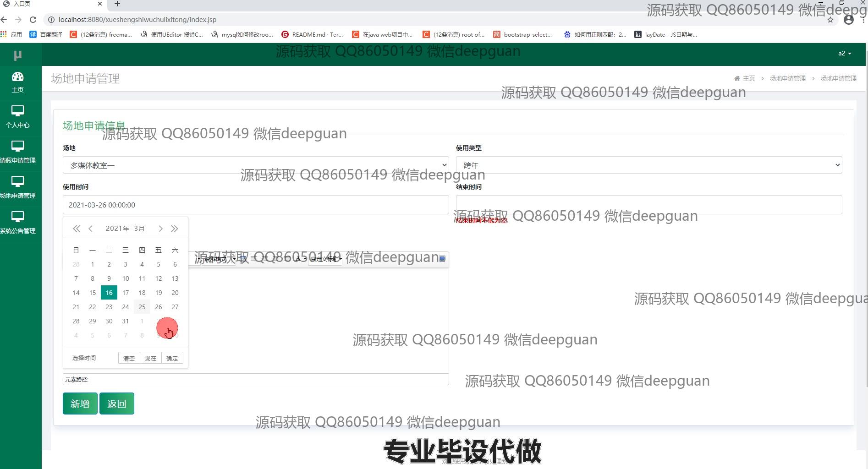
Task: Select day 25 in the calendar
Action: pos(142,307)
